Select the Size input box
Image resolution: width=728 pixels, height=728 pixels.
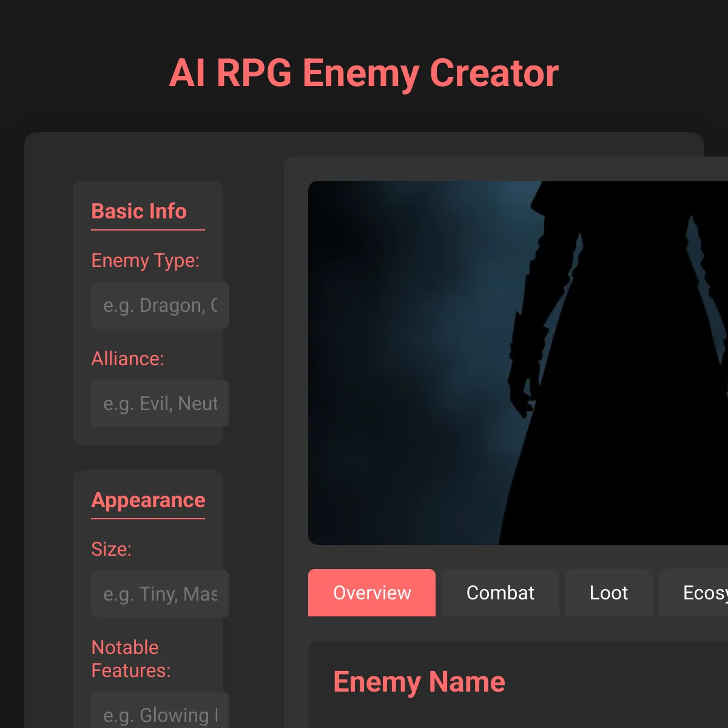(x=160, y=594)
